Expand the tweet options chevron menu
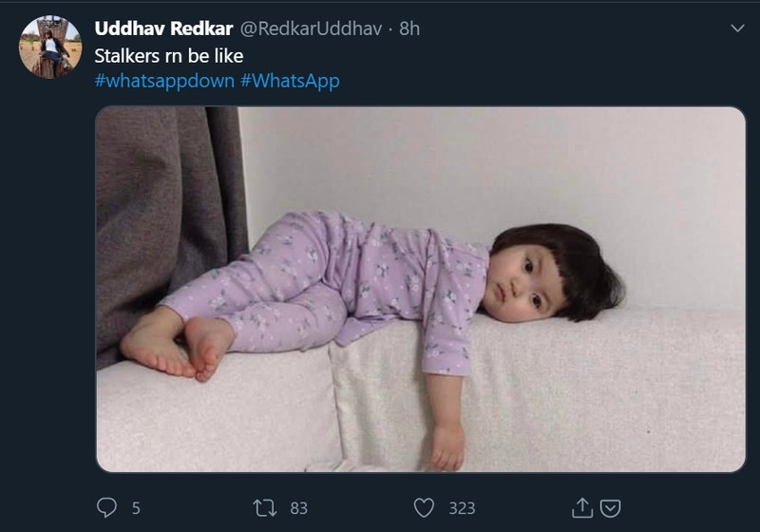The width and height of the screenshot is (760, 532). pyautogui.click(x=737, y=28)
